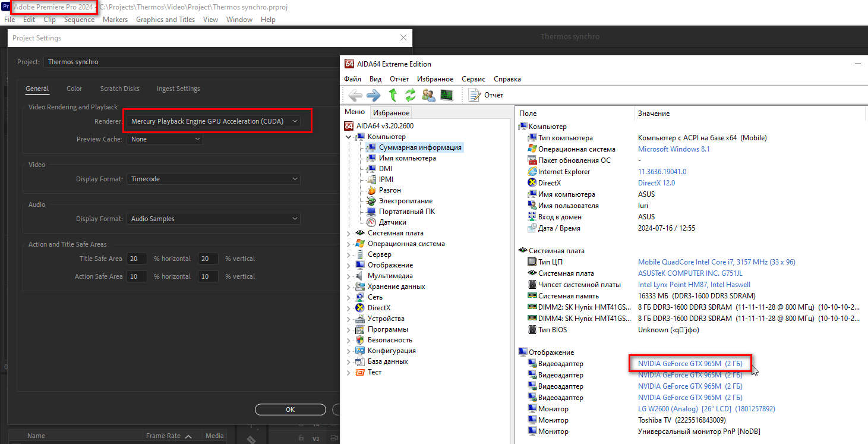Viewport: 868px width, 444px height.
Task: Open the Preview Cache dropdown
Action: 165,139
